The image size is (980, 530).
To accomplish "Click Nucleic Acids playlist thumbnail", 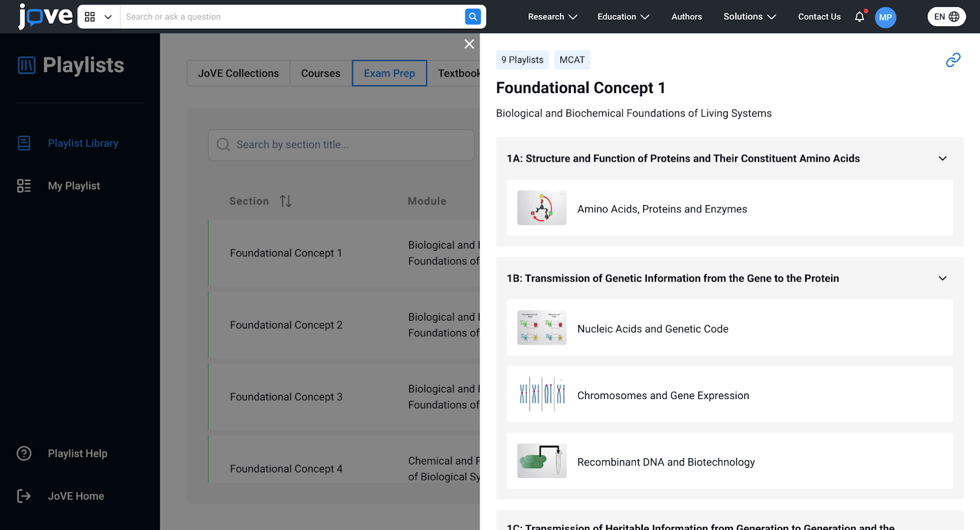I will (541, 328).
